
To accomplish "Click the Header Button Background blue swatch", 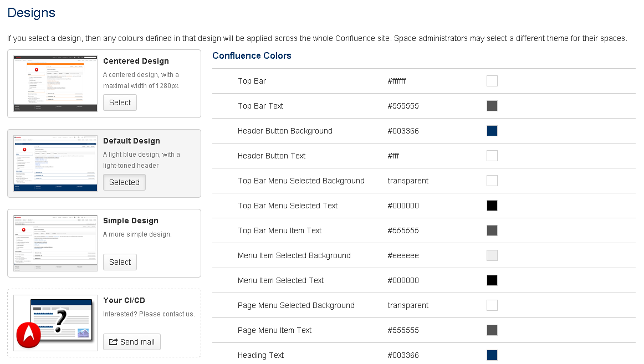I will click(492, 131).
